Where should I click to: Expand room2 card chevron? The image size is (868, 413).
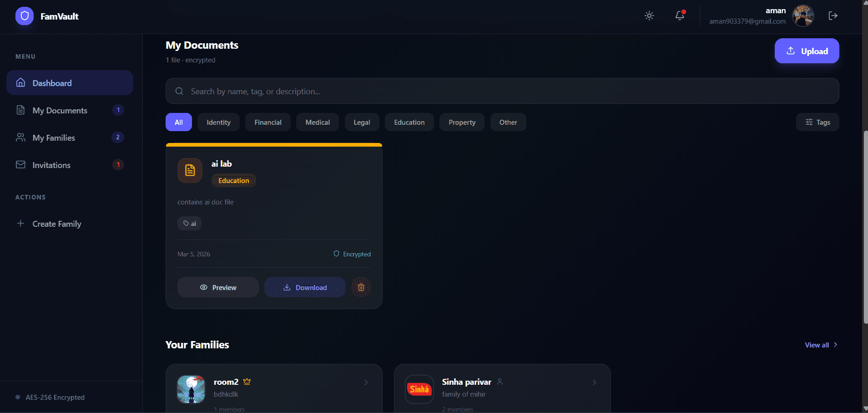tap(366, 382)
